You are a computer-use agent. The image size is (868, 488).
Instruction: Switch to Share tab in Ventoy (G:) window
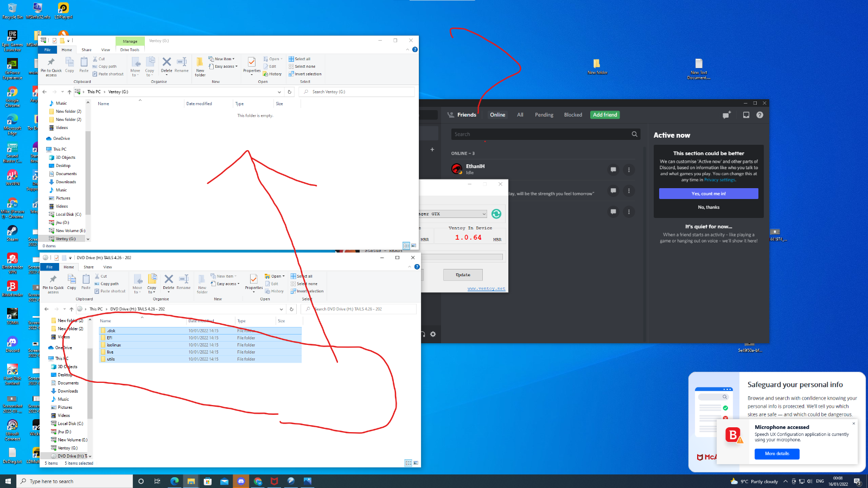click(x=86, y=49)
